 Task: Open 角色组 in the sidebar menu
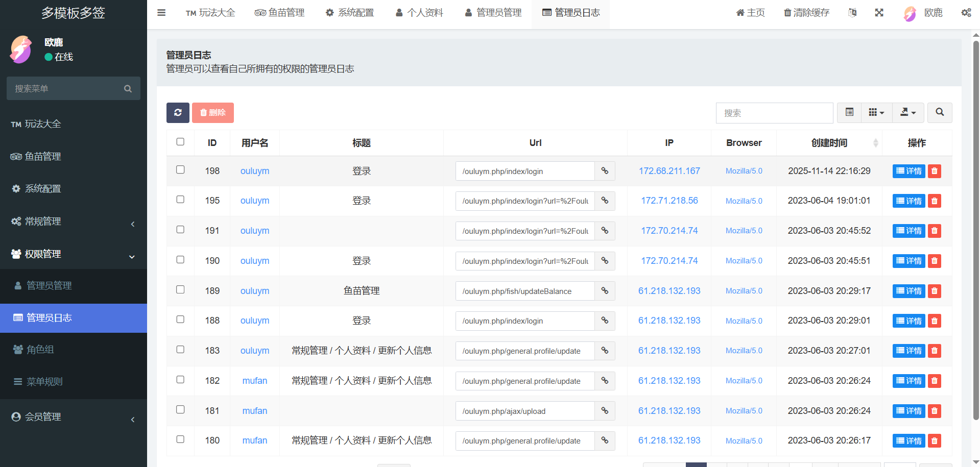40,350
